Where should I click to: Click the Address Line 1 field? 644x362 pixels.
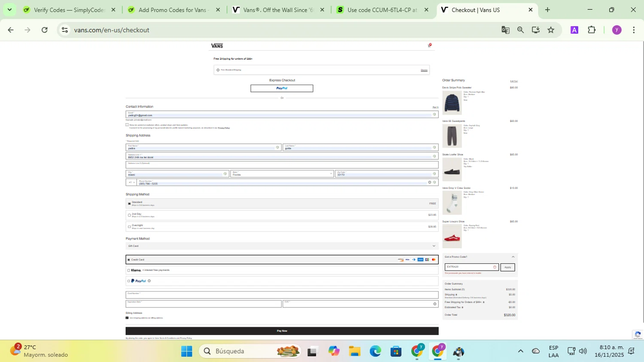(282, 156)
